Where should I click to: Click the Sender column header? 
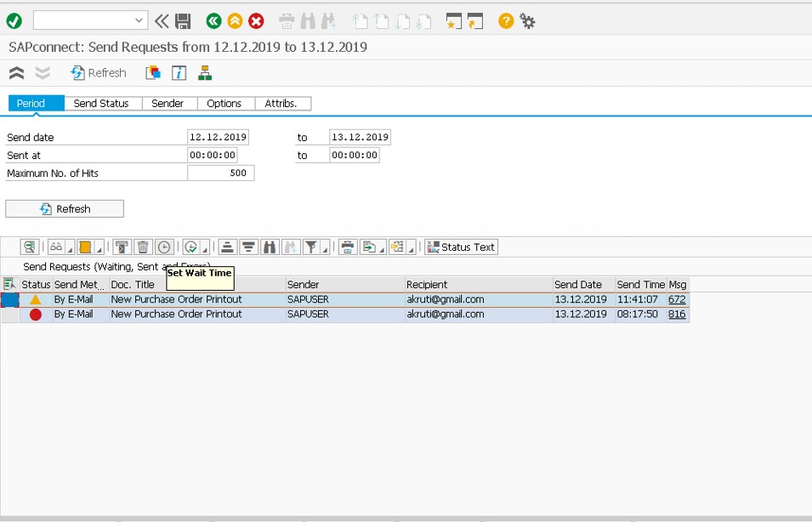pos(345,284)
